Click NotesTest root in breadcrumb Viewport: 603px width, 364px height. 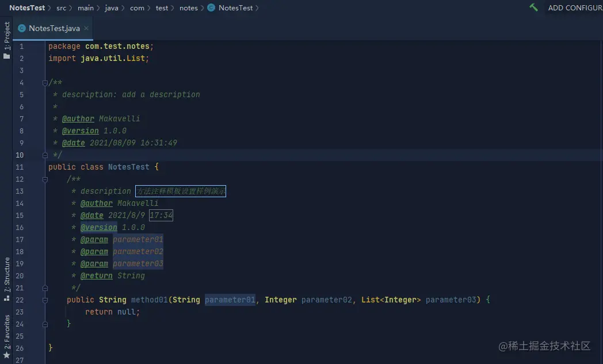(x=27, y=7)
